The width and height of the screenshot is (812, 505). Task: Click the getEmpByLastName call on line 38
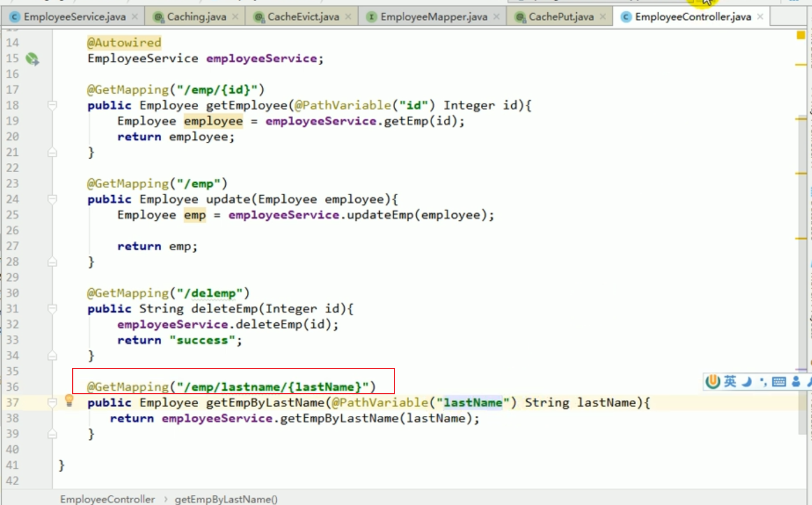click(339, 418)
